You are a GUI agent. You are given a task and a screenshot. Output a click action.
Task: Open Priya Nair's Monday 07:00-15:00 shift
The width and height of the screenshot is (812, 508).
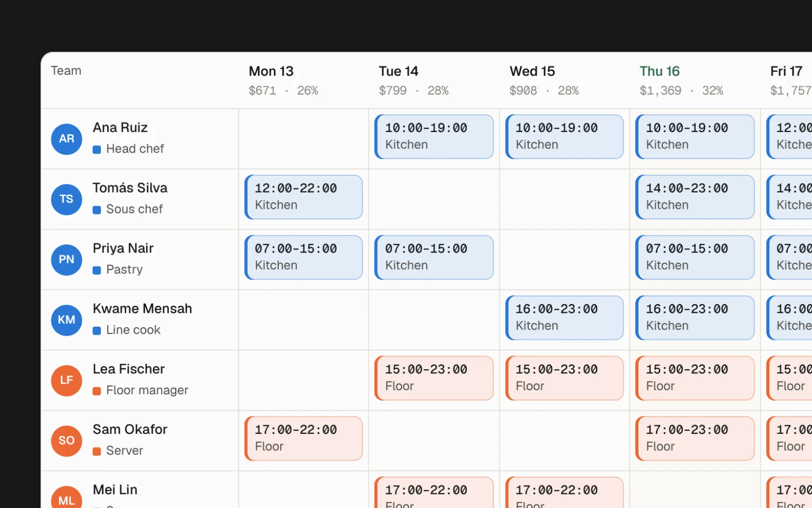(303, 258)
